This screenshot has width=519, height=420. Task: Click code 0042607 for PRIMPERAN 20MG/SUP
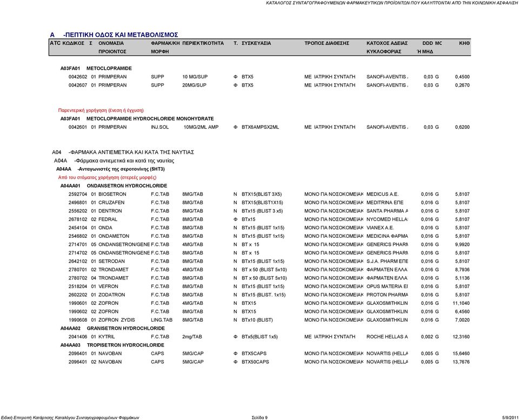[78, 85]
